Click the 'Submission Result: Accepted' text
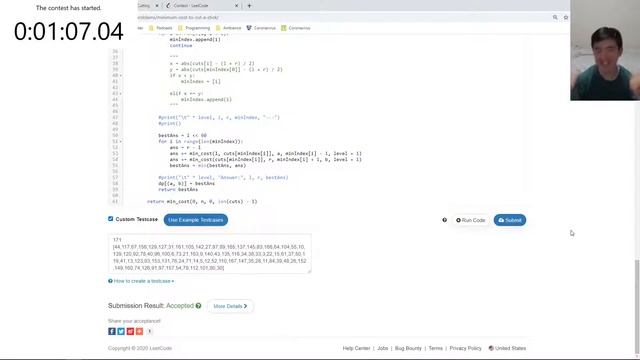Viewport: 640px width, 360px height. tap(151, 306)
